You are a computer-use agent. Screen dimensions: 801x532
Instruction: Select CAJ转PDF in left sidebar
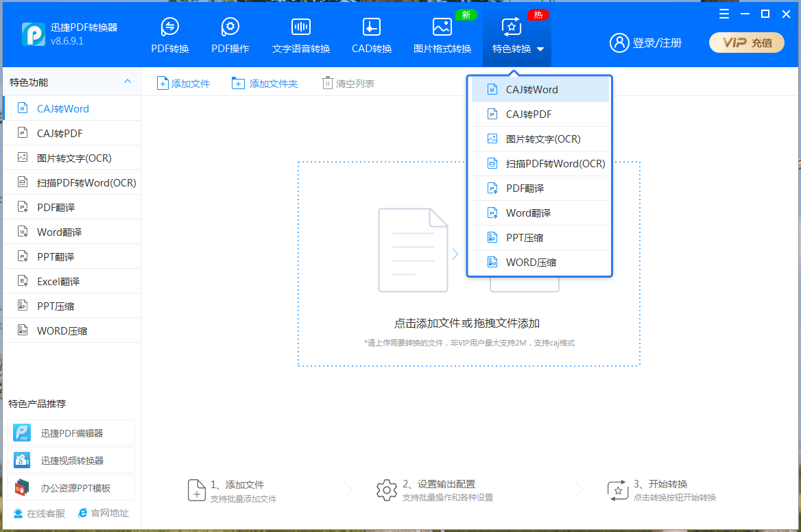coord(72,133)
